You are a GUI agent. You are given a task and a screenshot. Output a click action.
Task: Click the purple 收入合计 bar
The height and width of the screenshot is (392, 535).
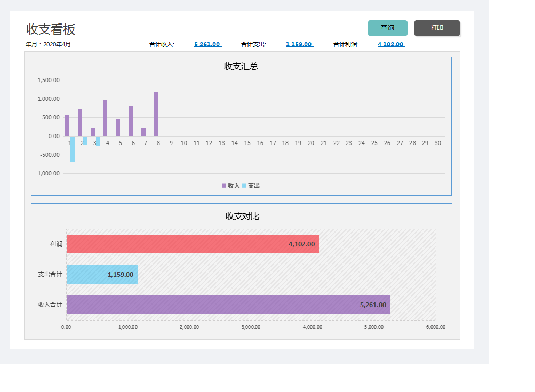[228, 305]
